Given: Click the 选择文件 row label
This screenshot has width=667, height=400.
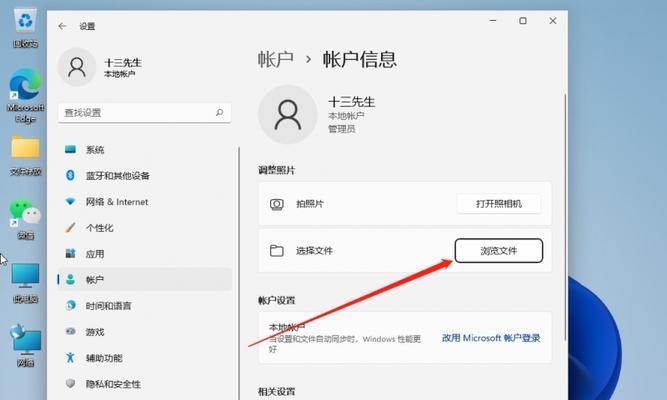Looking at the screenshot, I should (314, 251).
